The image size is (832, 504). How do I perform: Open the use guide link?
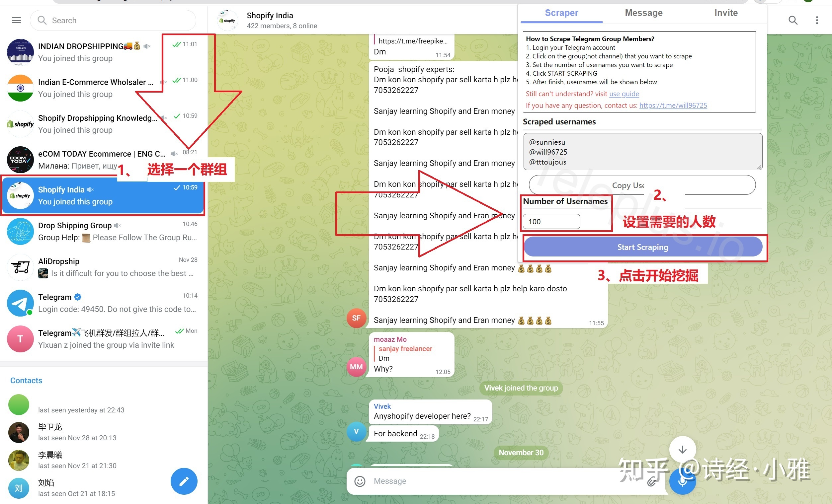click(624, 94)
